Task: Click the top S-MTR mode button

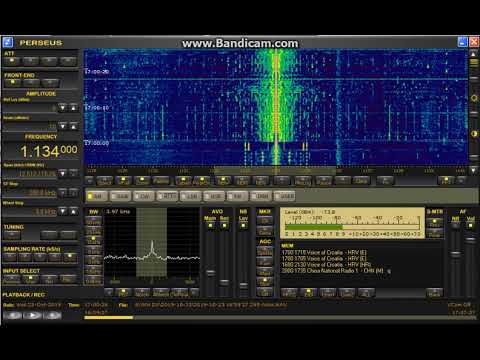Action: coord(435,223)
